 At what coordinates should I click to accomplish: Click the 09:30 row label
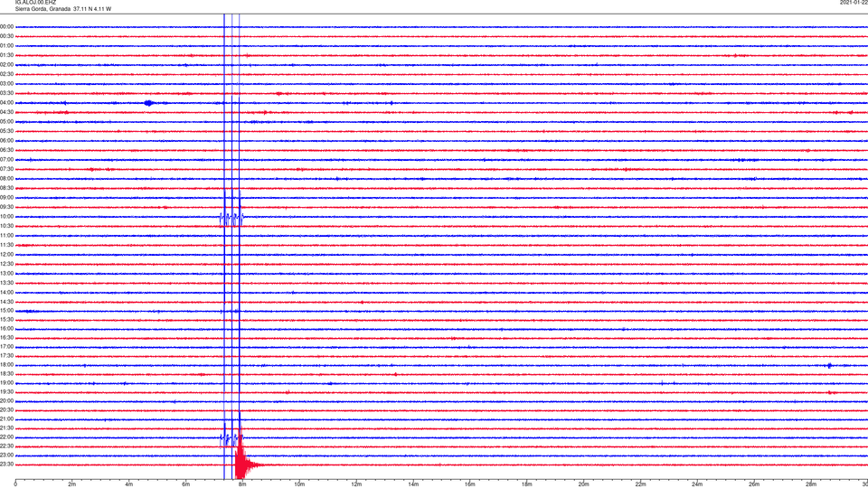[6, 207]
